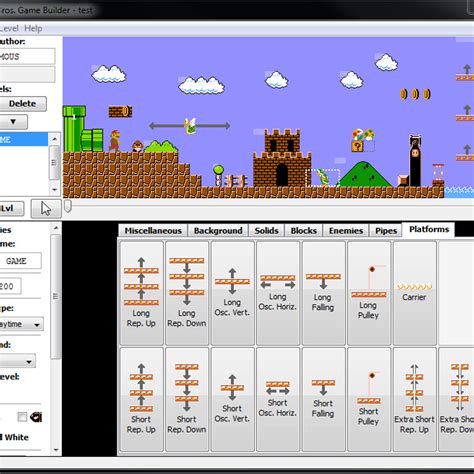The width and height of the screenshot is (474, 474).
Task: Click the Lvl button
Action: (x=12, y=209)
